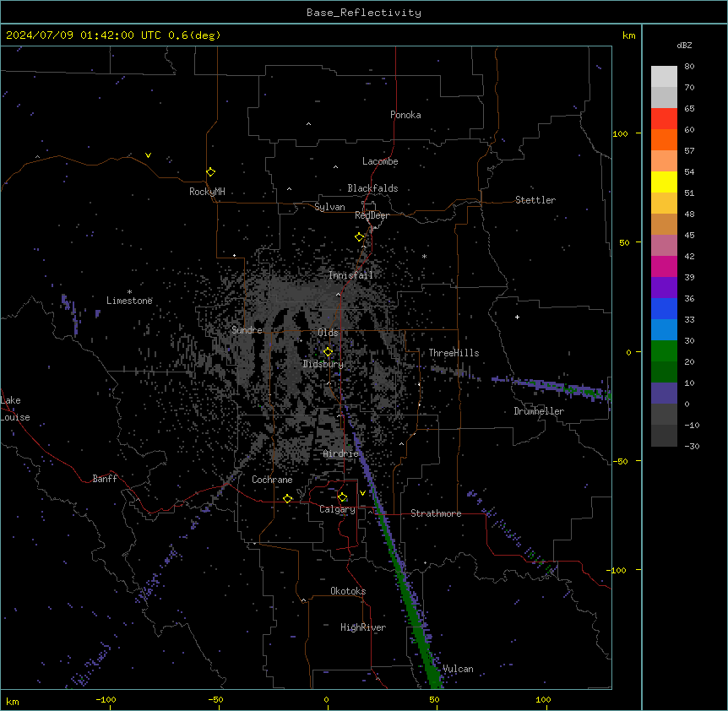Click the -50 tick on the right axis
Image resolution: width=728 pixels, height=711 pixels.
click(x=622, y=461)
